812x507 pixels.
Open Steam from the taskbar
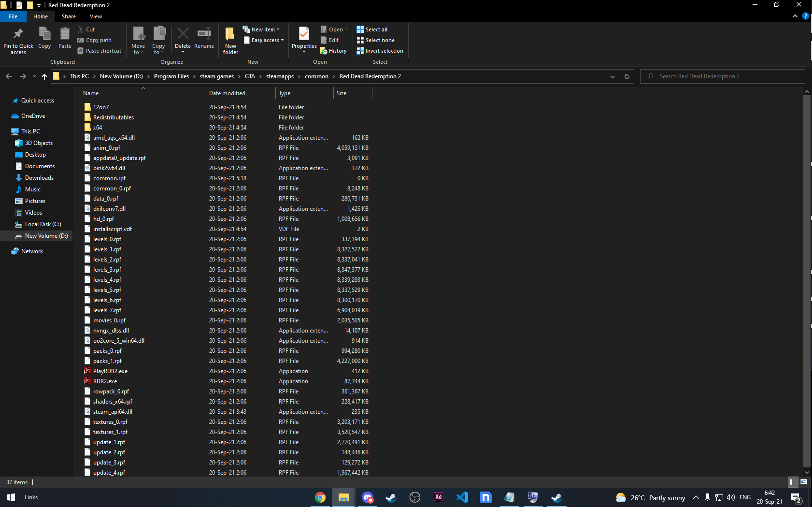391,497
